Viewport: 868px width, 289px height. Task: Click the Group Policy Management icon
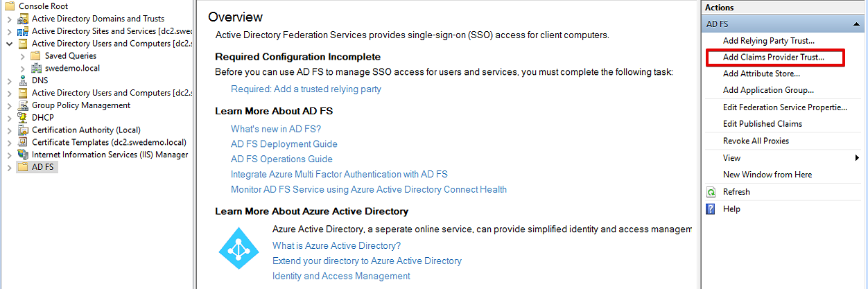(23, 105)
